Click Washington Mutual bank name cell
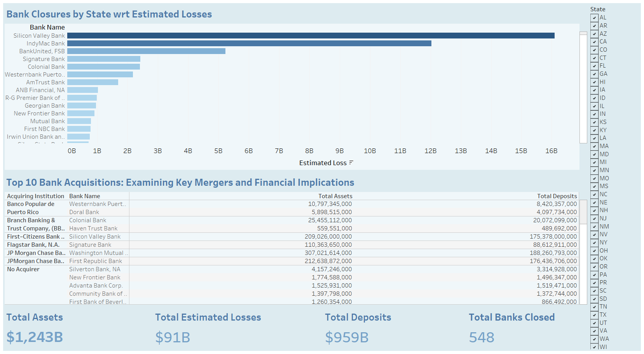 [98, 253]
